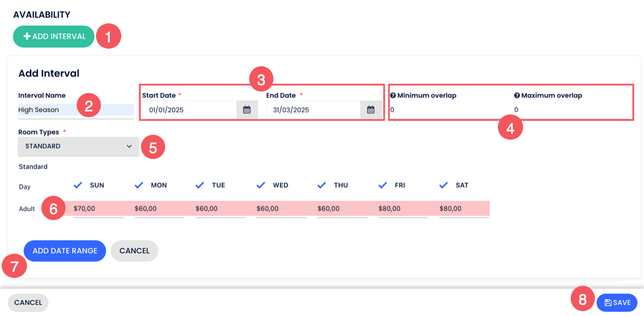
Task: Edit the Sunday adult price field
Action: pyautogui.click(x=98, y=209)
